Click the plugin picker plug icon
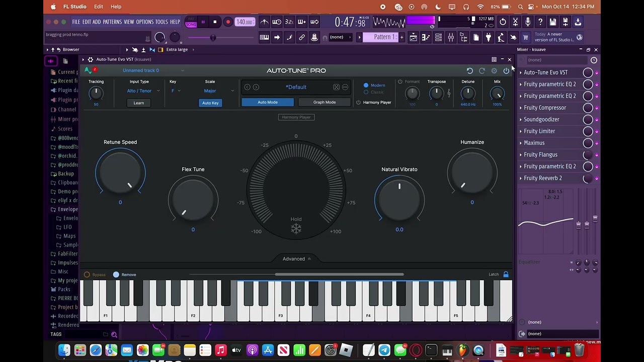The height and width of the screenshot is (362, 644). click(x=488, y=37)
